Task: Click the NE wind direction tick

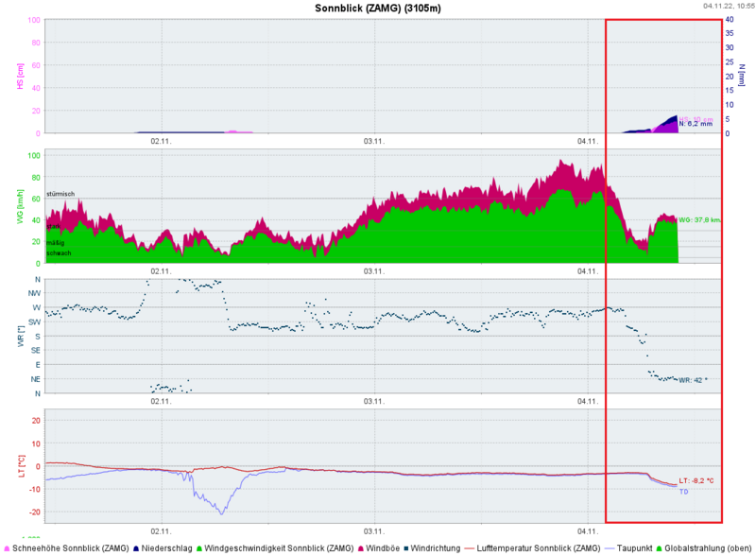Action: (x=36, y=379)
